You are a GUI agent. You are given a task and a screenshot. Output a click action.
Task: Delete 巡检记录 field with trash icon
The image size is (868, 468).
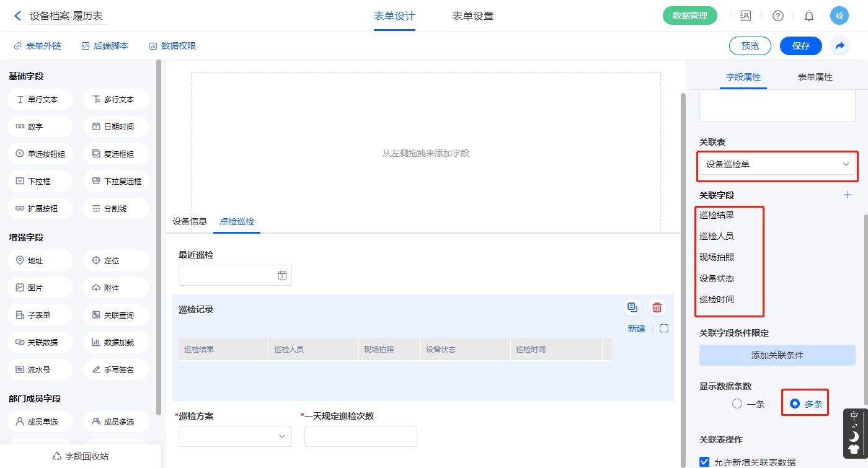657,307
